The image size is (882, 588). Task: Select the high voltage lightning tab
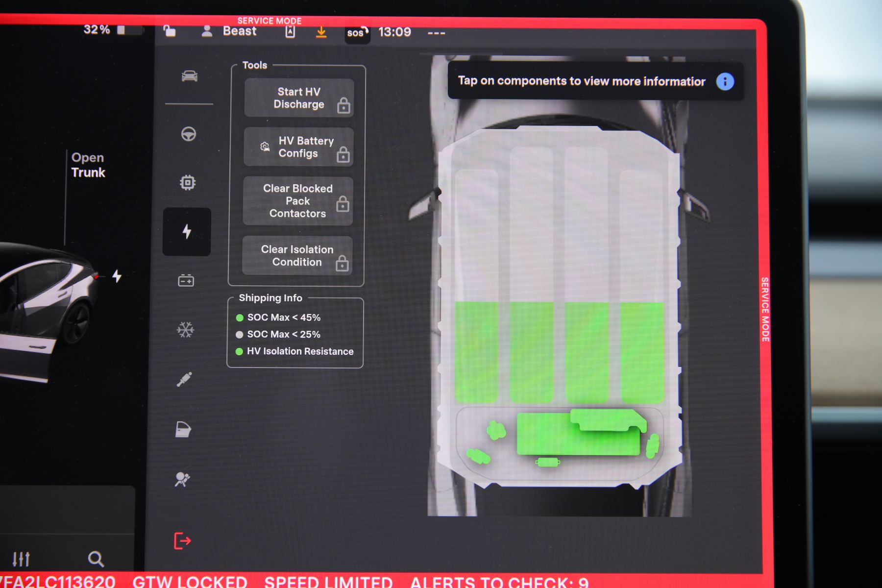tap(187, 231)
